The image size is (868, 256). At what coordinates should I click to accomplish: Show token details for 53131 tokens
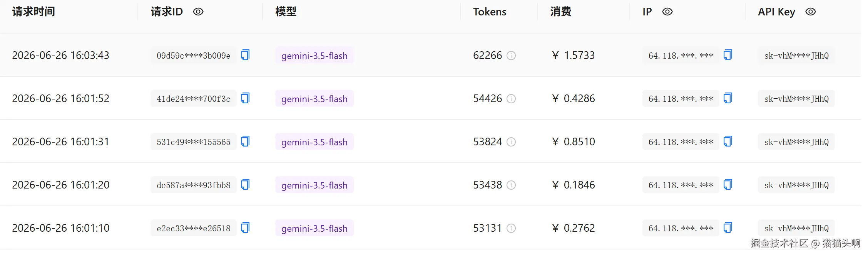[x=511, y=228]
